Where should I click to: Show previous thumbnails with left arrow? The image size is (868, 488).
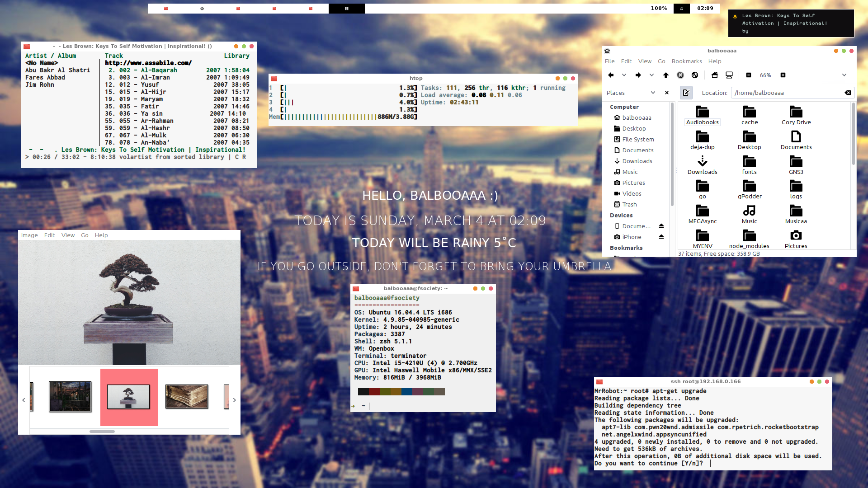pos(24,400)
